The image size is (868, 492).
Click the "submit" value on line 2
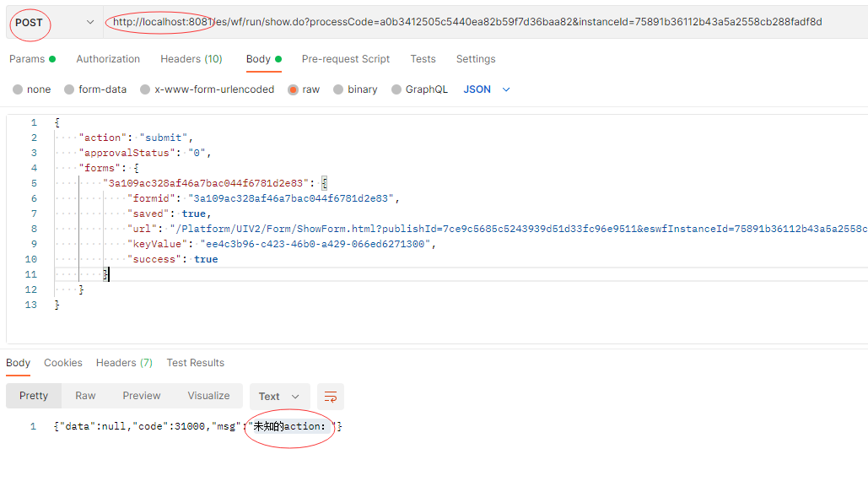pos(164,138)
